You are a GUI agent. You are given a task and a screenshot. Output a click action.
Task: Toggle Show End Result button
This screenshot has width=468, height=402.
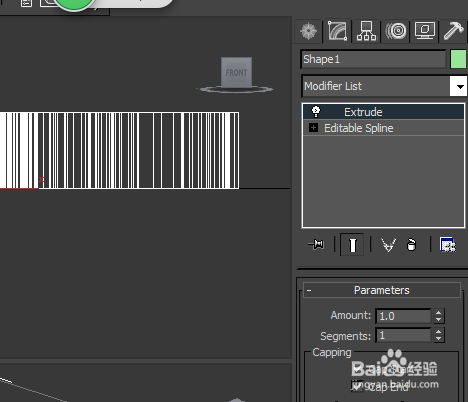point(352,245)
